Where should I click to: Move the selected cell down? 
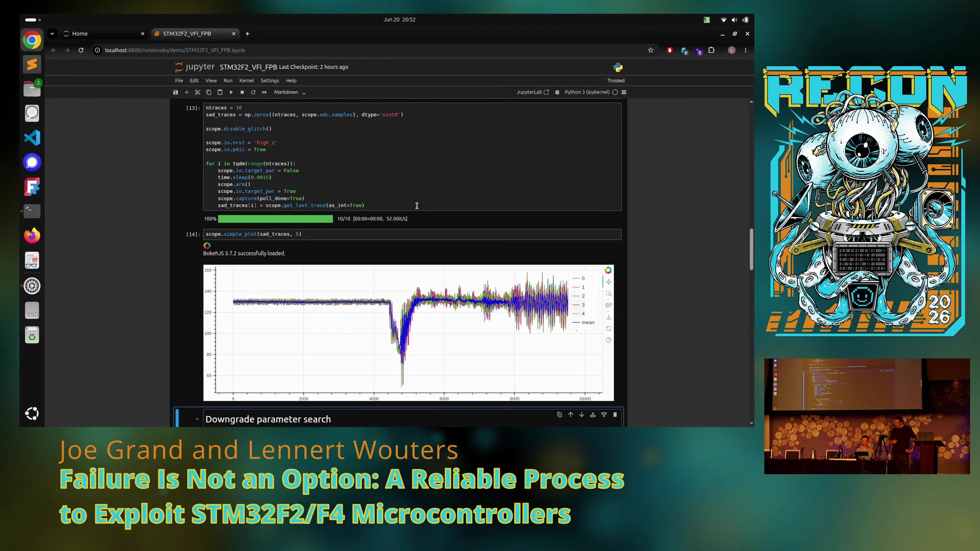pos(581,415)
